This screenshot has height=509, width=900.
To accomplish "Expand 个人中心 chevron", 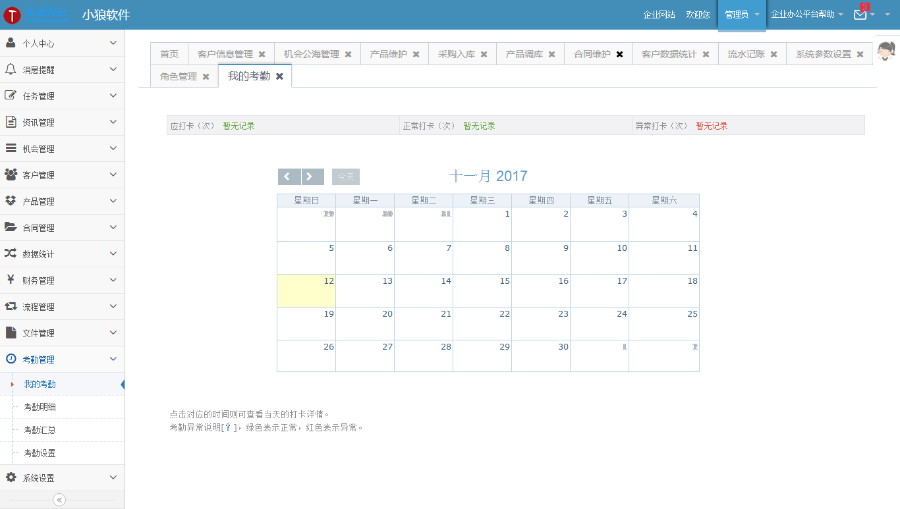I will [113, 43].
